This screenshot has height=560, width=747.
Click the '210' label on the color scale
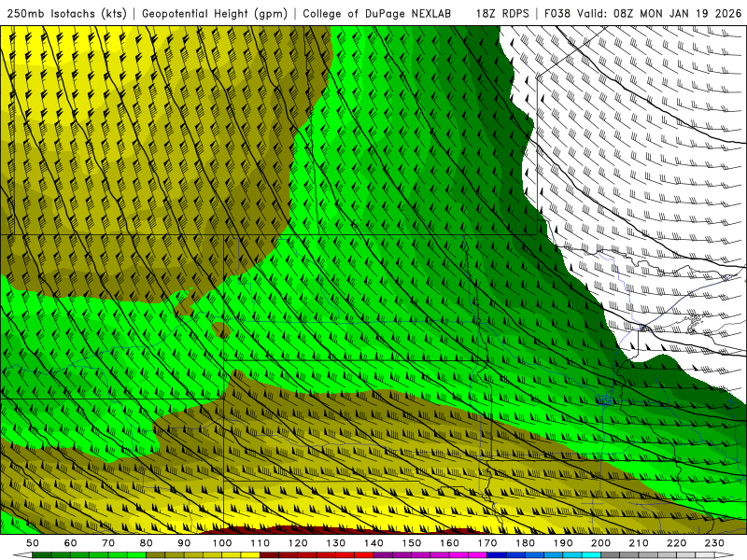point(640,543)
